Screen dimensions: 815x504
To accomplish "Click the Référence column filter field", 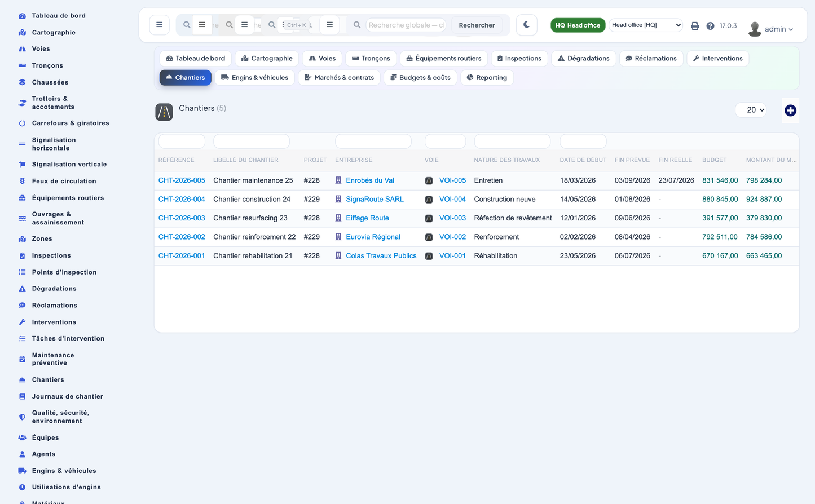I will coord(182,141).
